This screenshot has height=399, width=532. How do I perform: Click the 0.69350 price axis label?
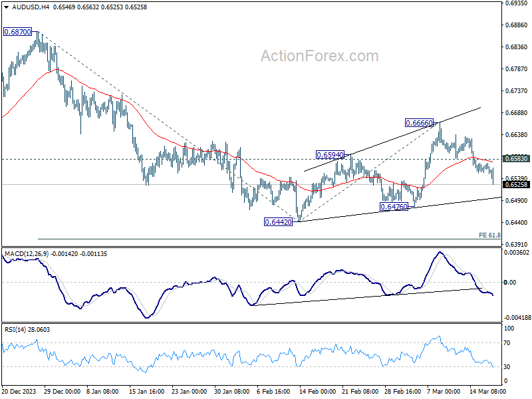(517, 3)
